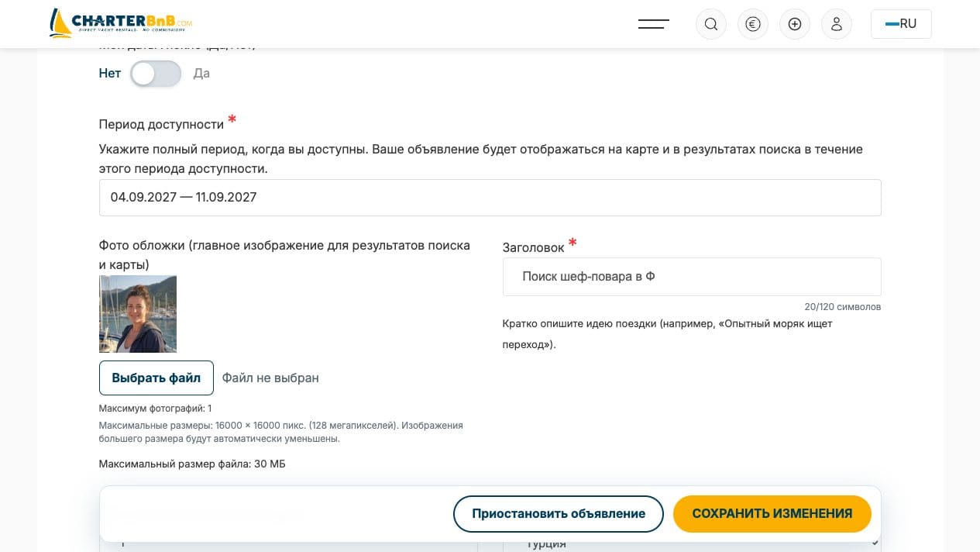This screenshot has width=980, height=552.
Task: Click the Выбрать файл button
Action: 156,378
